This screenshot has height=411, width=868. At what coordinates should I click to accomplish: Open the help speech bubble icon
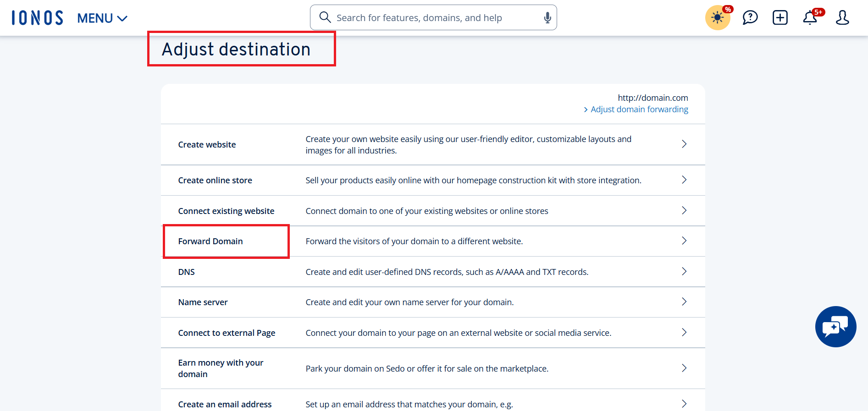point(750,18)
